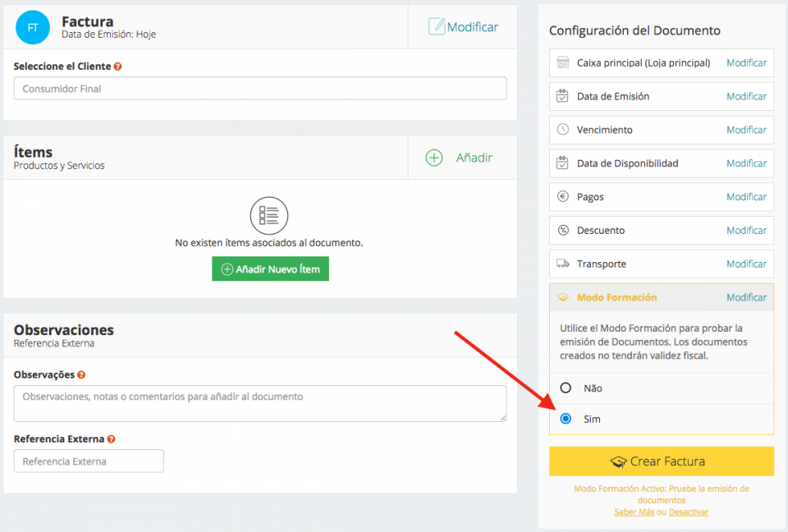Click Desactivar to disable Modo Formación
Image resolution: width=788 pixels, height=532 pixels.
(689, 511)
